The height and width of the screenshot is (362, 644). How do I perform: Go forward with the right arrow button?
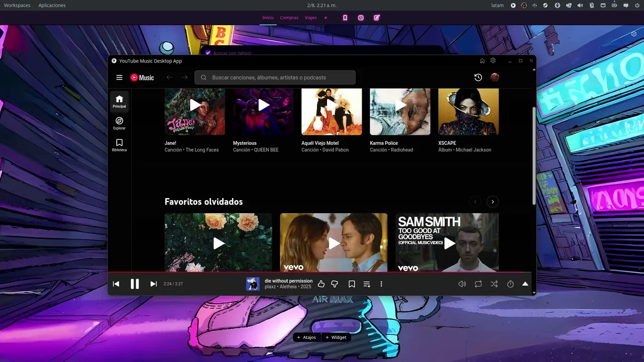coord(185,77)
